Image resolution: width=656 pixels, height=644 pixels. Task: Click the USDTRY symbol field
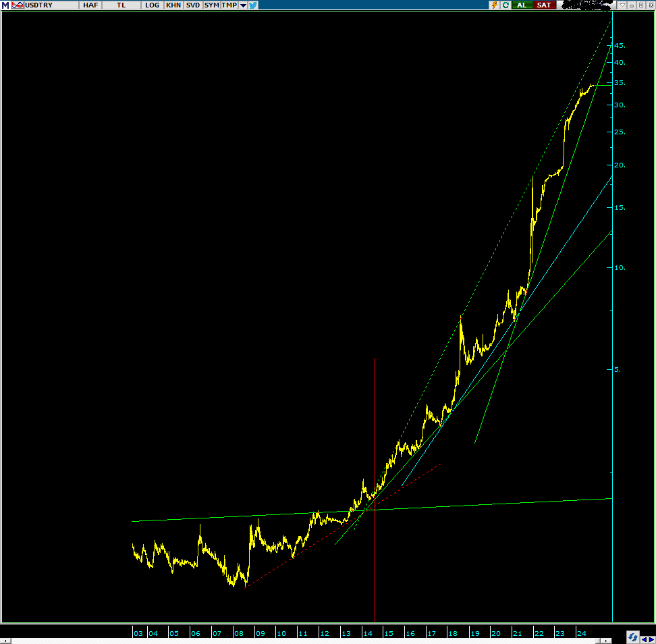click(50, 5)
